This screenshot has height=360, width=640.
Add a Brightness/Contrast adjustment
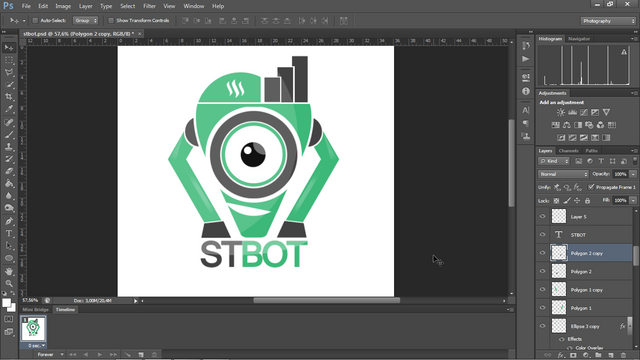tap(561, 112)
